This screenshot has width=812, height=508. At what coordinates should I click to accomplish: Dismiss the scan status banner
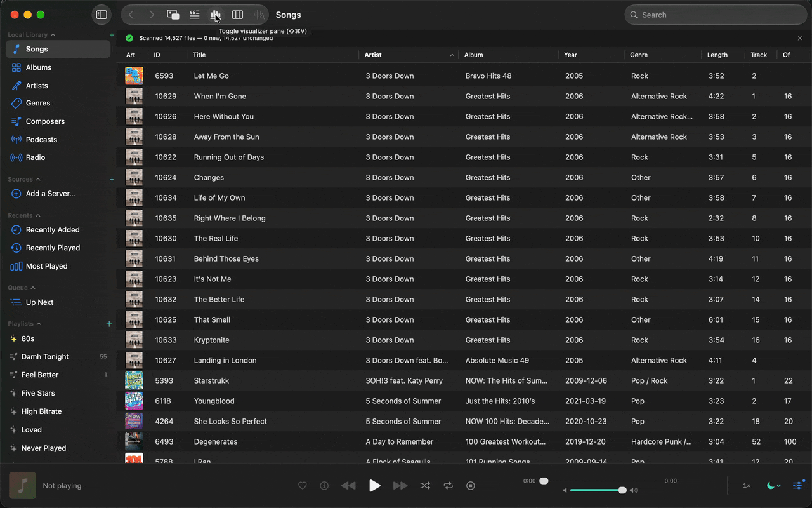[800, 38]
